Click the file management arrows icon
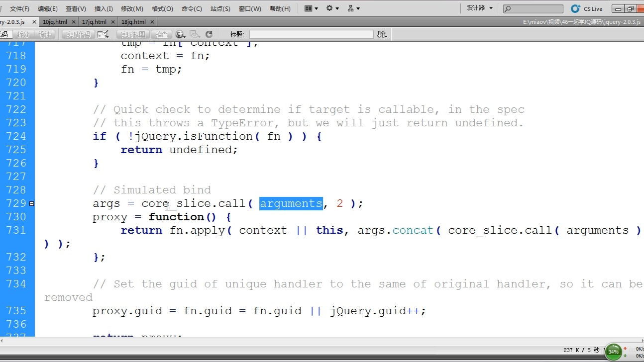 click(x=382, y=34)
